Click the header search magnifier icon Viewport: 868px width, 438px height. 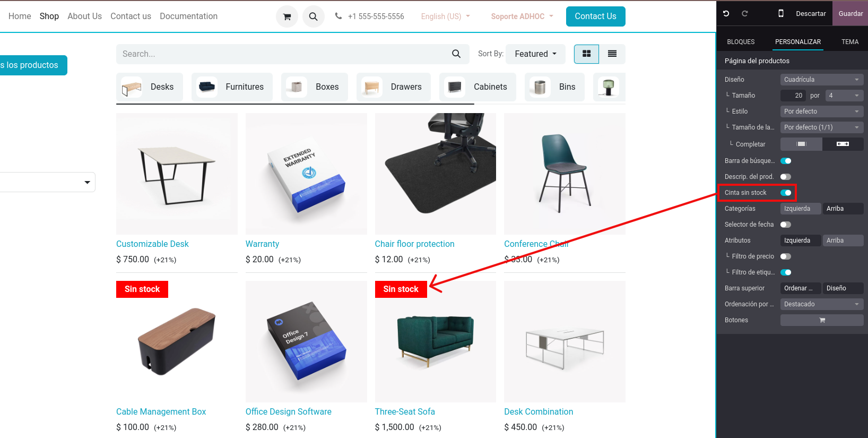point(314,16)
